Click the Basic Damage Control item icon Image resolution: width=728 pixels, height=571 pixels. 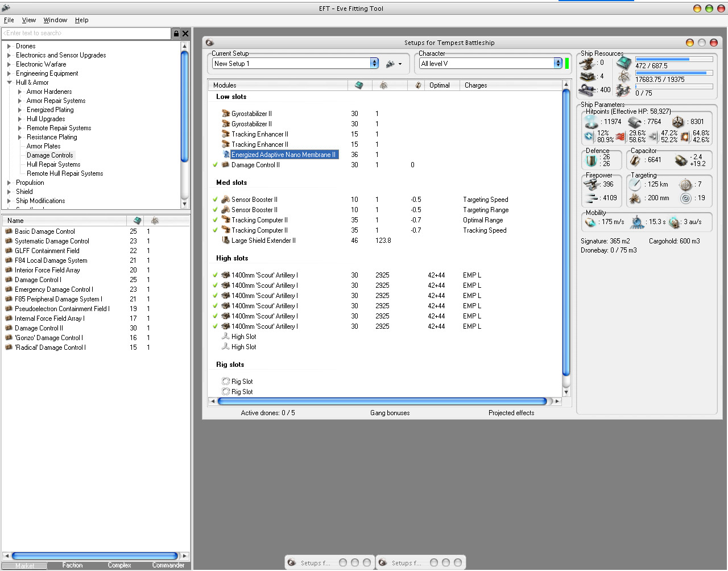pyautogui.click(x=9, y=231)
